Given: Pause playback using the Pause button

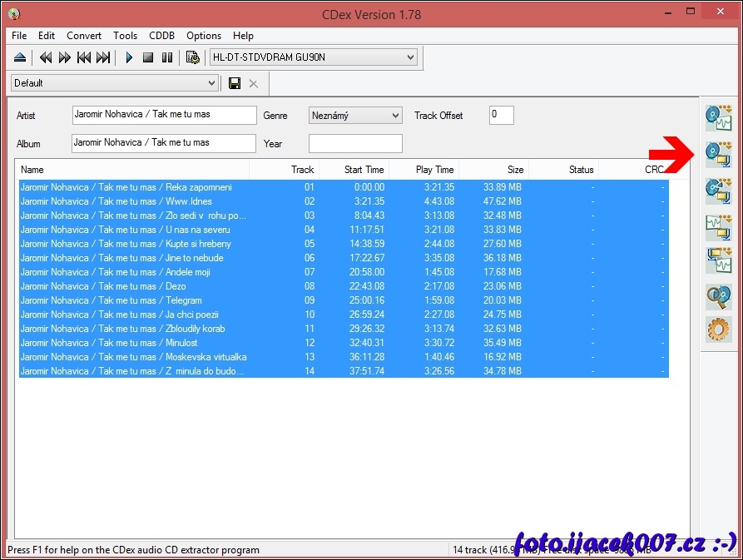Looking at the screenshot, I should tap(167, 57).
